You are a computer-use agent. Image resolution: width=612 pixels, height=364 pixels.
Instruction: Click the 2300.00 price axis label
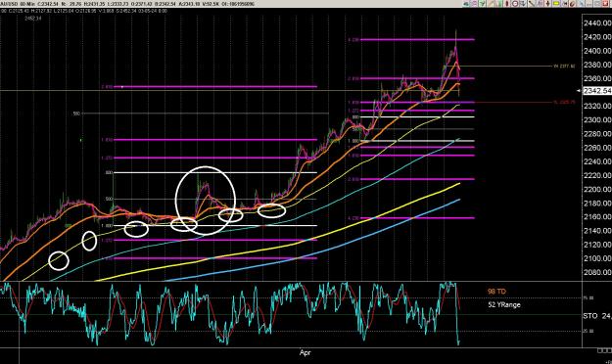pyautogui.click(x=597, y=119)
